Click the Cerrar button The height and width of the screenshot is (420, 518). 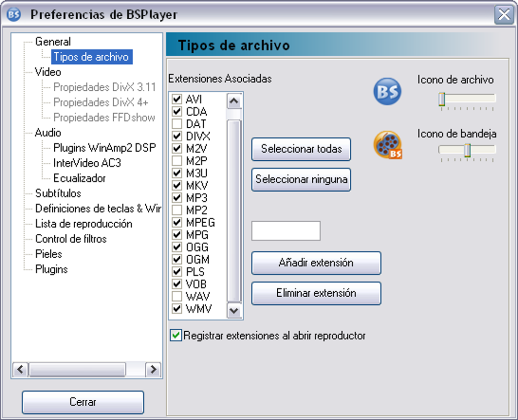(83, 402)
